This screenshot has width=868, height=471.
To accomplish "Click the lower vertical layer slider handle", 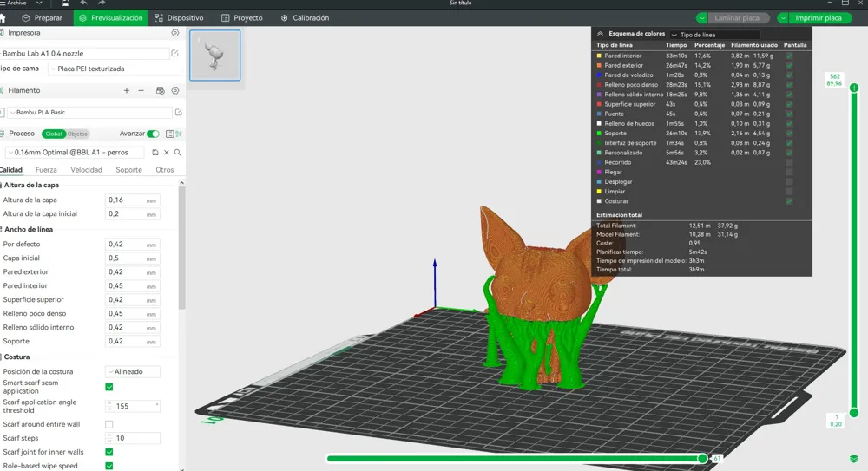I will click(854, 412).
